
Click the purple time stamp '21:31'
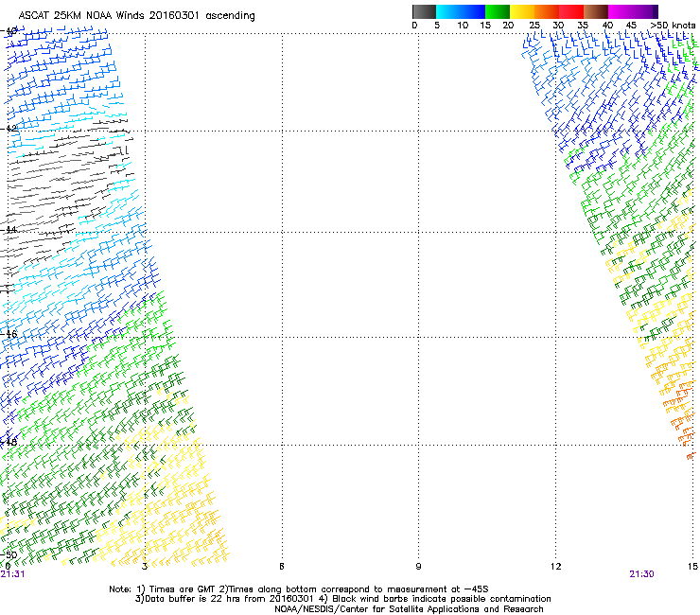tap(12, 574)
